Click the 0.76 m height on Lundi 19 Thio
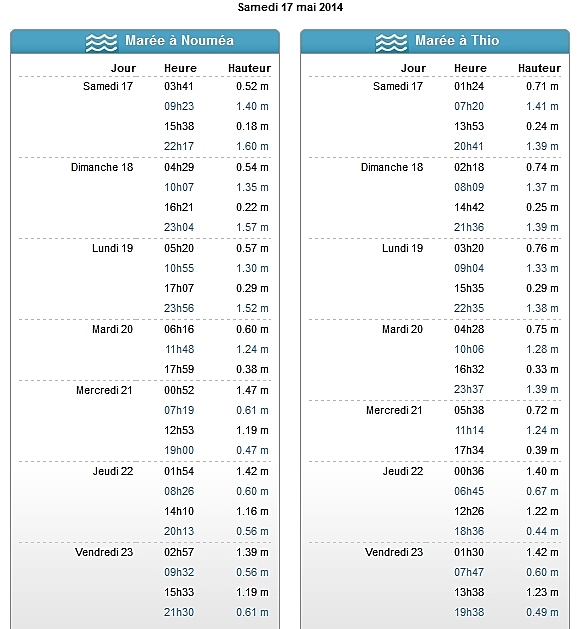The image size is (580, 629). click(x=542, y=248)
